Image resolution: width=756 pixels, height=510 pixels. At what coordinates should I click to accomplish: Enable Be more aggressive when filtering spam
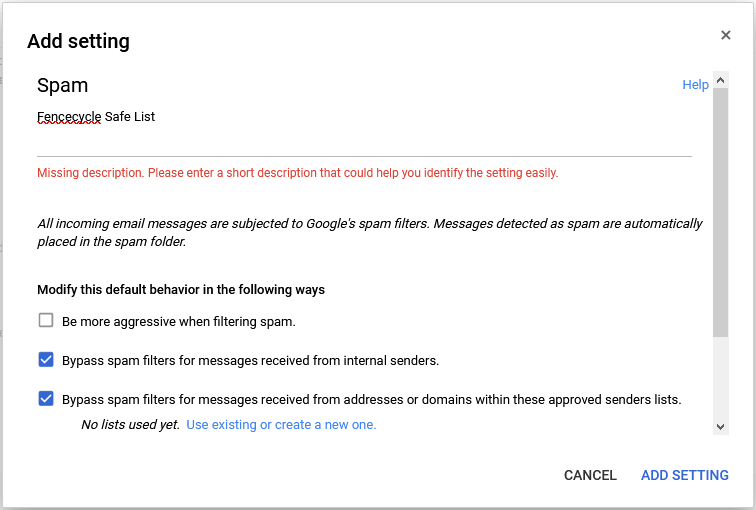click(x=46, y=320)
